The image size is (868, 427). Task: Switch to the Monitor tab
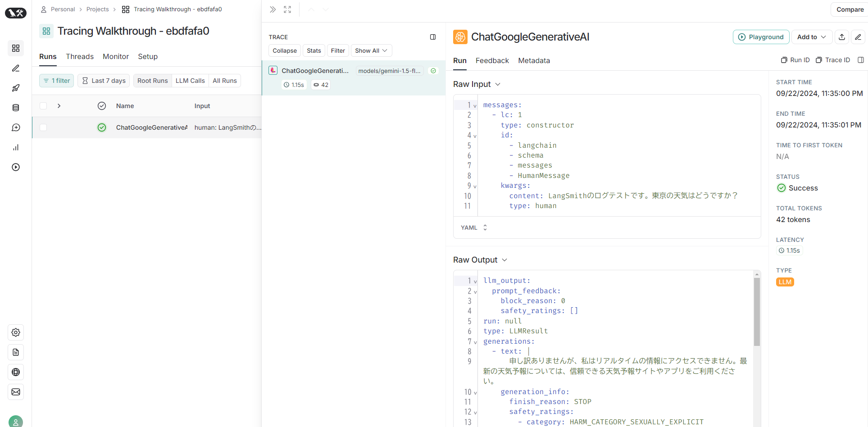click(x=116, y=56)
